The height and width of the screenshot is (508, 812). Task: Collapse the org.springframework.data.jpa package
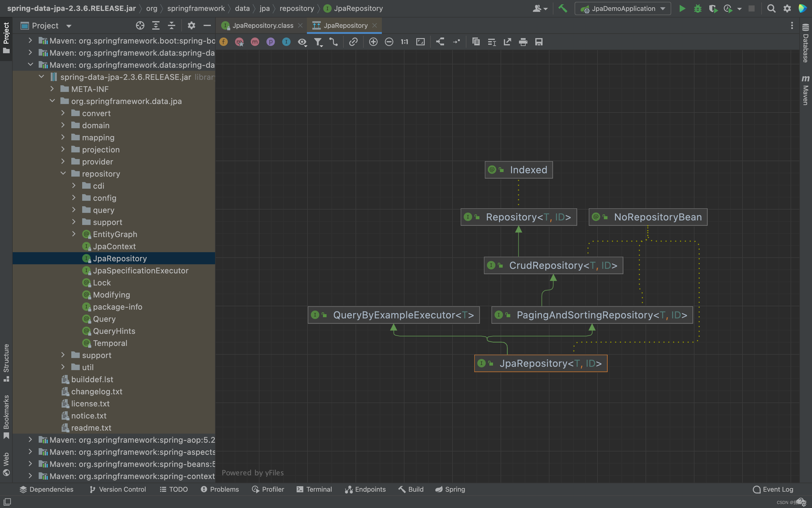[x=52, y=101]
